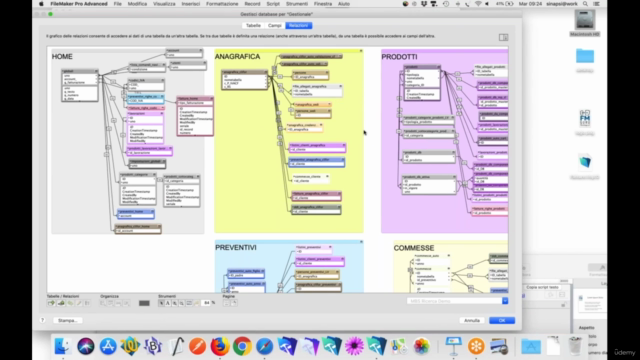The height and width of the screenshot is (360, 640).
Task: Click the Annulla button
Action: 472,320
